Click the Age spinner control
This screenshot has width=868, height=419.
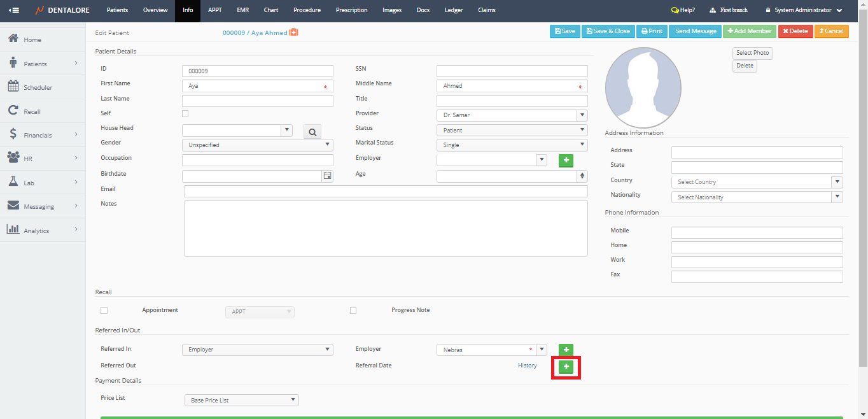click(582, 176)
